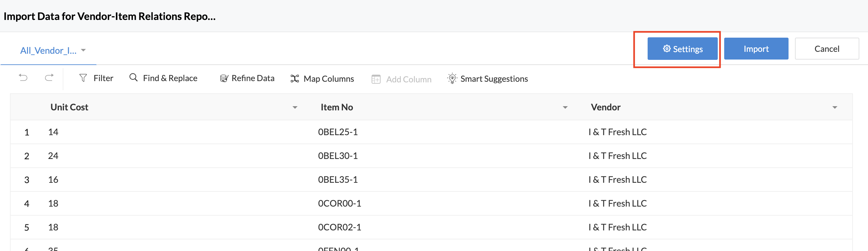Expand the Item No column dropdown

(x=565, y=107)
